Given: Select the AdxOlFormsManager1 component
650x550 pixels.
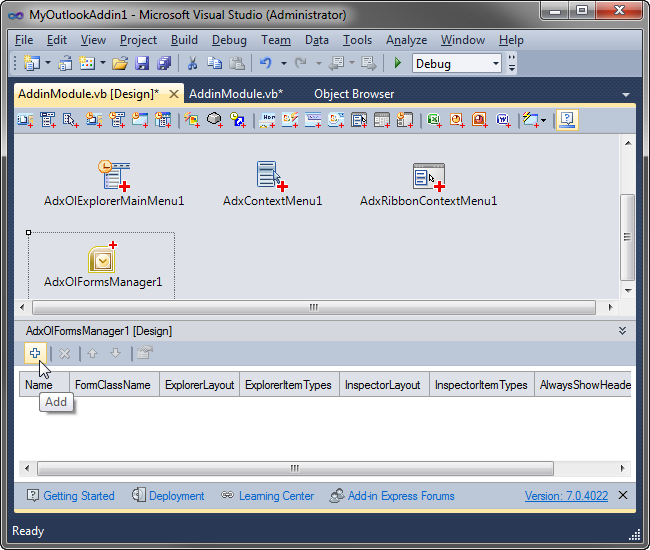Looking at the screenshot, I should point(103,266).
